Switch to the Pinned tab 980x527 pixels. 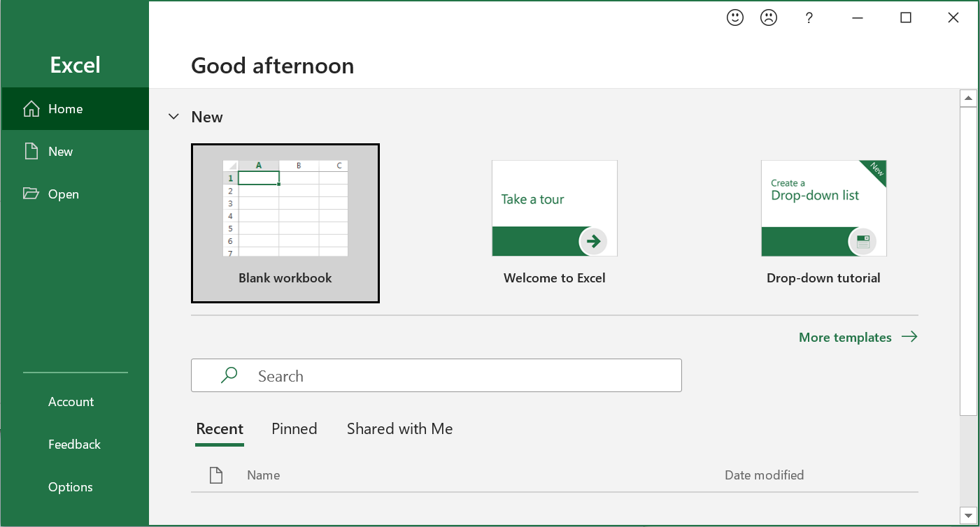[x=294, y=429]
